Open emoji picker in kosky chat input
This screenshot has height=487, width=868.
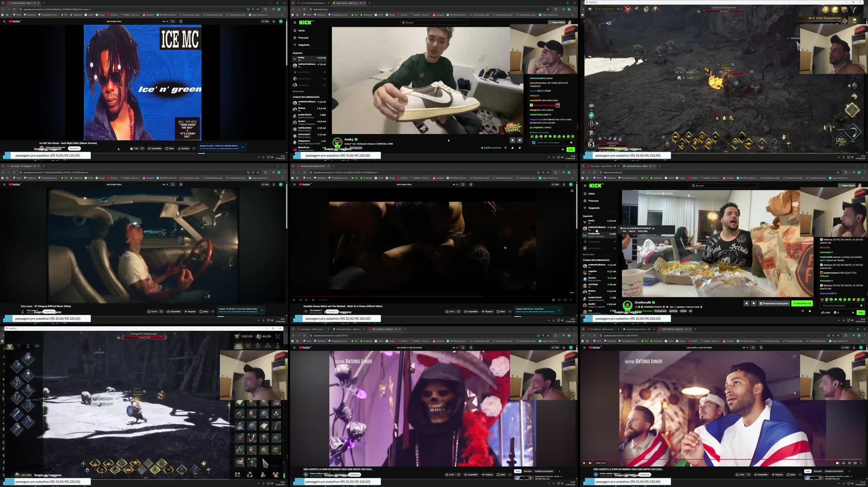pyautogui.click(x=571, y=142)
